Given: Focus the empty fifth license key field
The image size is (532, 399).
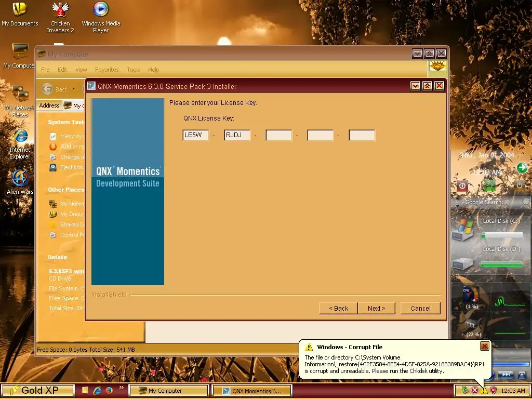Looking at the screenshot, I should 362,135.
